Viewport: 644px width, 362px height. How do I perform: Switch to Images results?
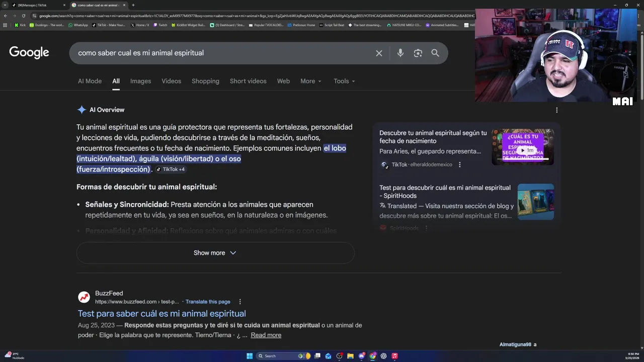pos(140,81)
